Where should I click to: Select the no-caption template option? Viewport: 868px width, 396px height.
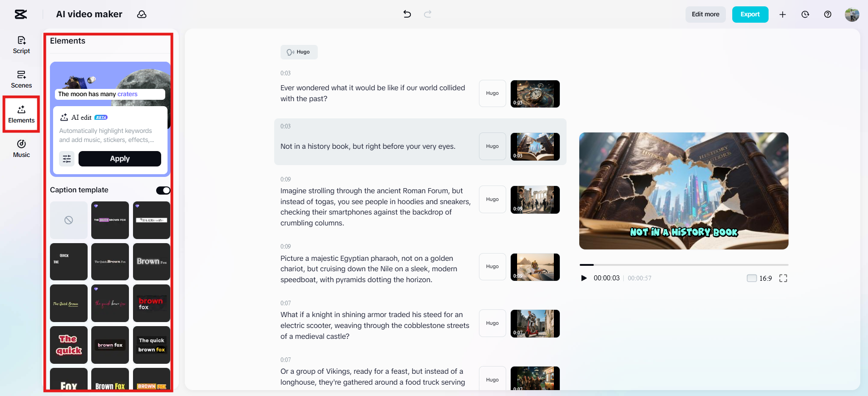point(69,220)
